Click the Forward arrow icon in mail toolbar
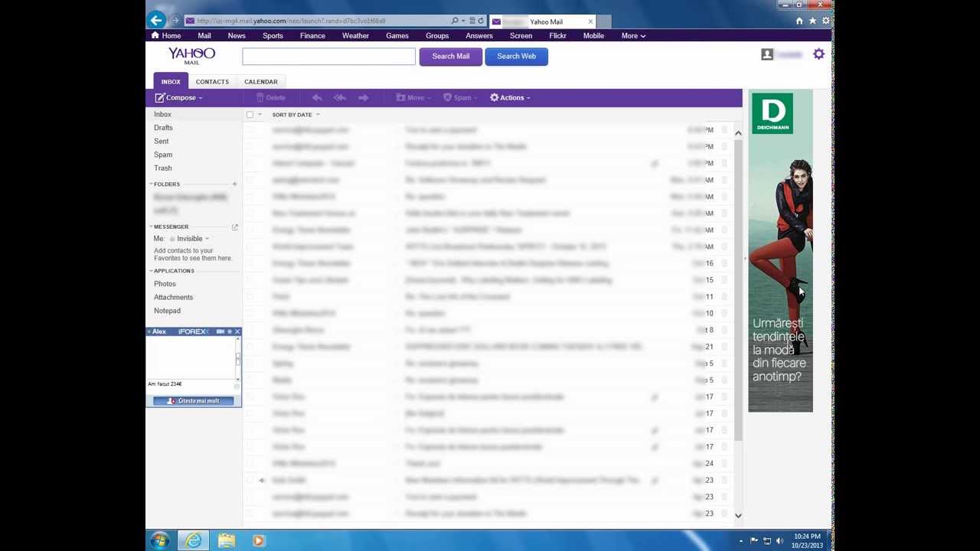The height and width of the screenshot is (551, 980). pyautogui.click(x=364, y=97)
